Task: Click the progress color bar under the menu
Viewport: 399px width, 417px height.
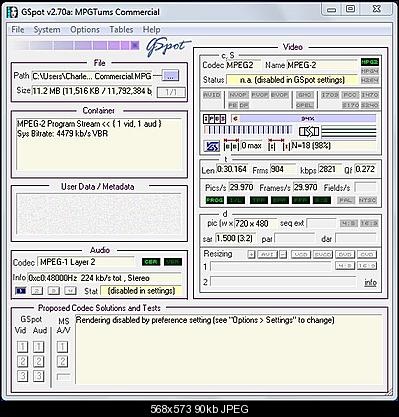Action: [x=76, y=45]
